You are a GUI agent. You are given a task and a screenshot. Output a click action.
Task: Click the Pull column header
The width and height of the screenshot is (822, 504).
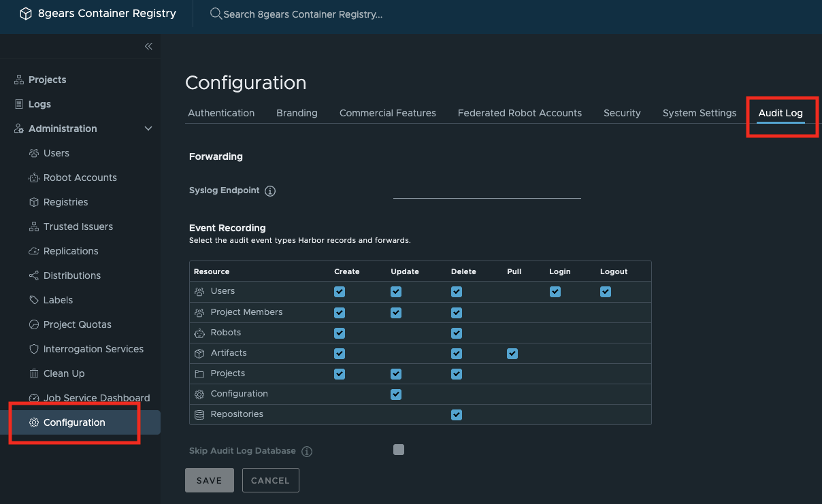[x=514, y=271]
